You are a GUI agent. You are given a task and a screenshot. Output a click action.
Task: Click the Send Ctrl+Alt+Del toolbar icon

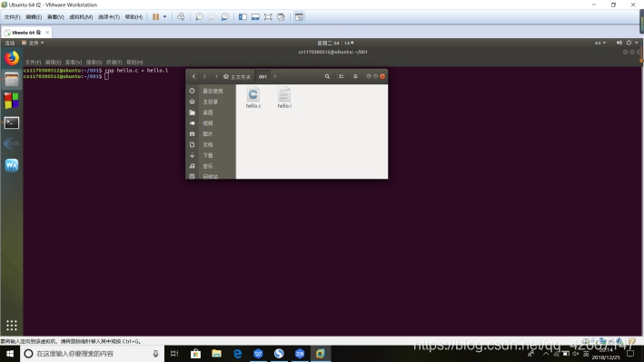click(181, 17)
